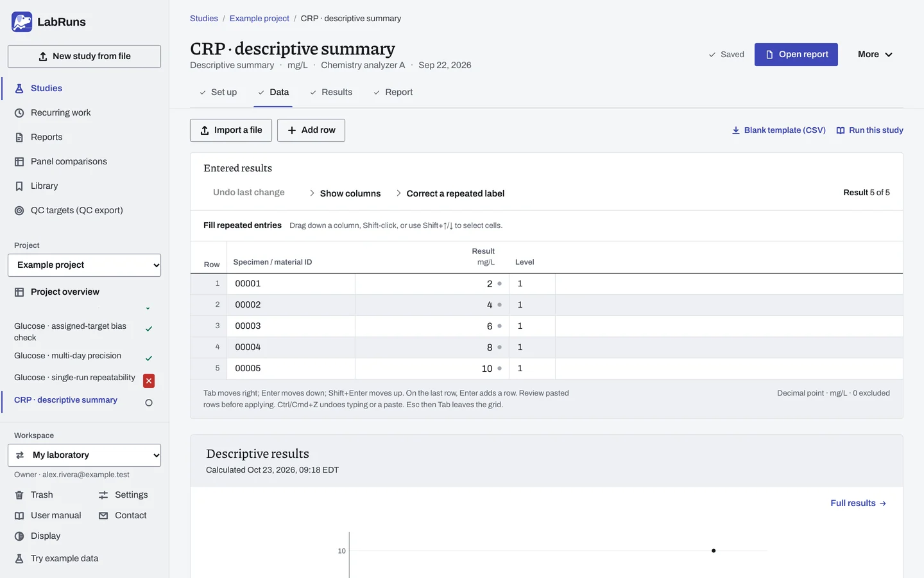Expand Correct a repeated label
Image resolution: width=924 pixels, height=578 pixels.
tap(450, 193)
